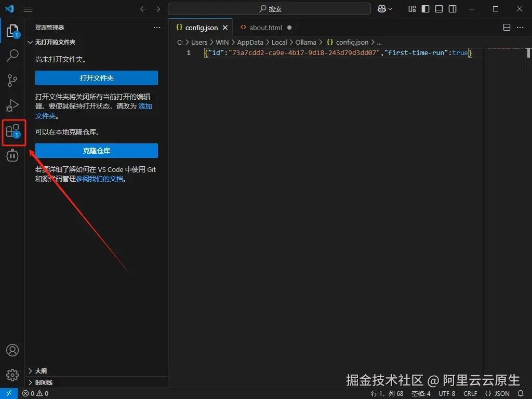532x399 pixels.
Task: Go back using the left arrow
Action: 143,9
